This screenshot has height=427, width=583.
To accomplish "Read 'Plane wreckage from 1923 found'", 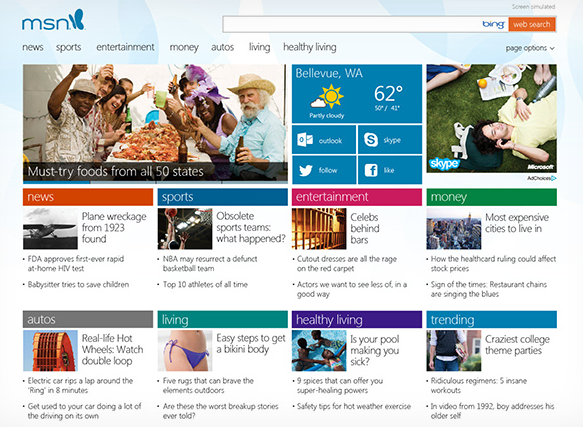I will [114, 228].
